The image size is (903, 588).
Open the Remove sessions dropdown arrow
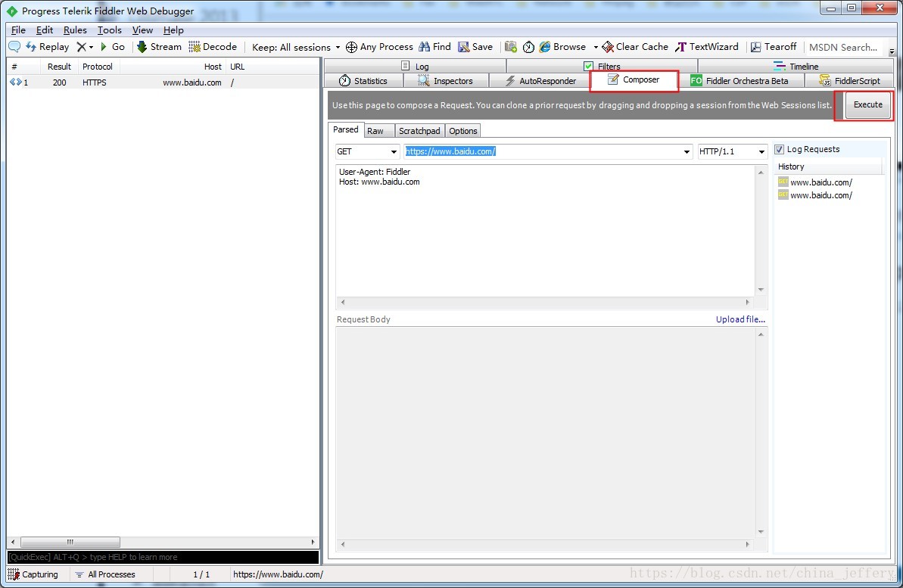coord(91,47)
